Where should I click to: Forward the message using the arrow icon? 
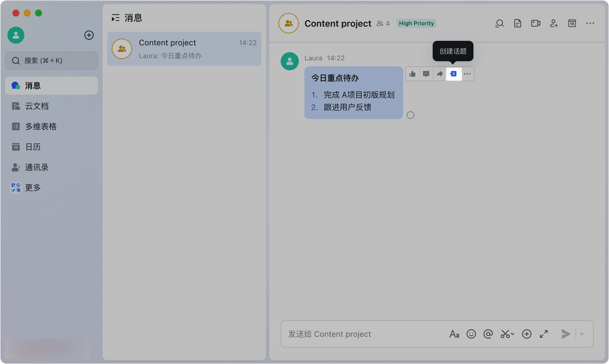pyautogui.click(x=439, y=74)
